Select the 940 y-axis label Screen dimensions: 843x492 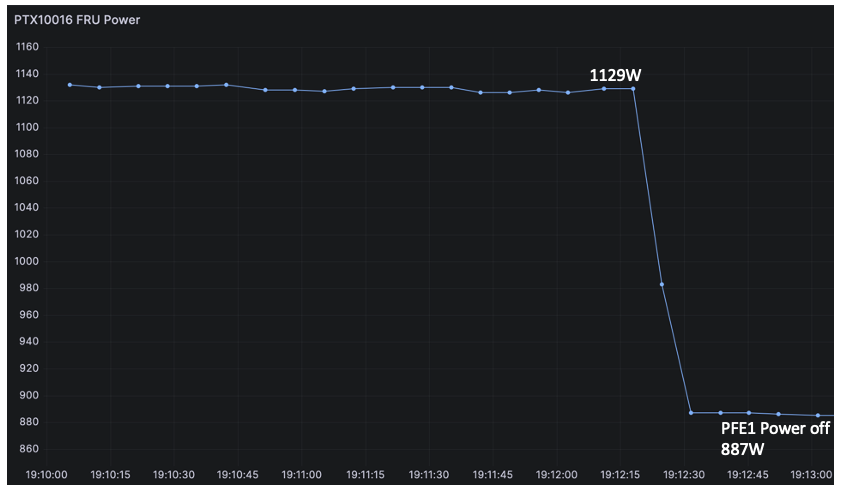(x=30, y=341)
